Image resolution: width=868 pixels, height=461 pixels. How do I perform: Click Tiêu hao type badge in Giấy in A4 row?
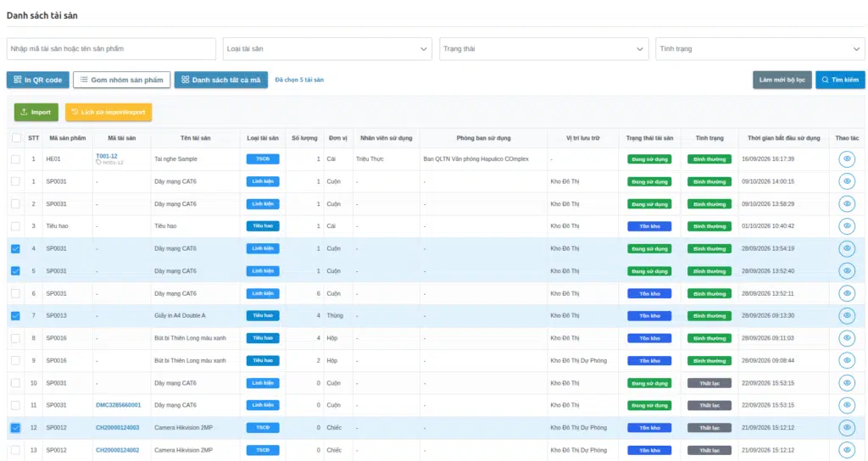[x=263, y=315]
